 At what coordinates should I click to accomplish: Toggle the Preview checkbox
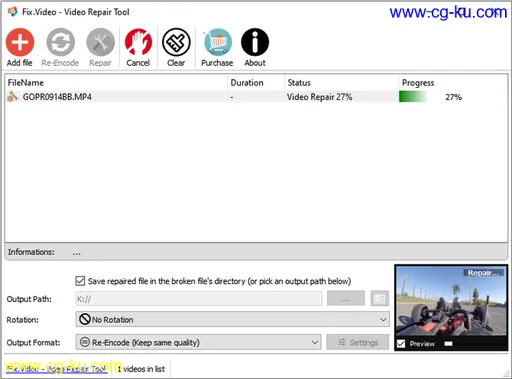401,343
